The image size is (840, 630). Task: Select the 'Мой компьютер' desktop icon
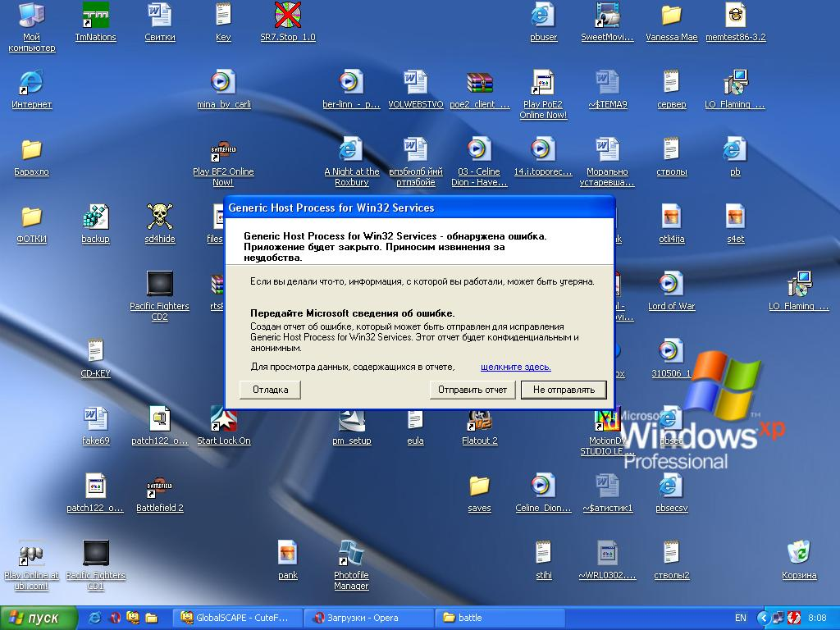tap(31, 16)
